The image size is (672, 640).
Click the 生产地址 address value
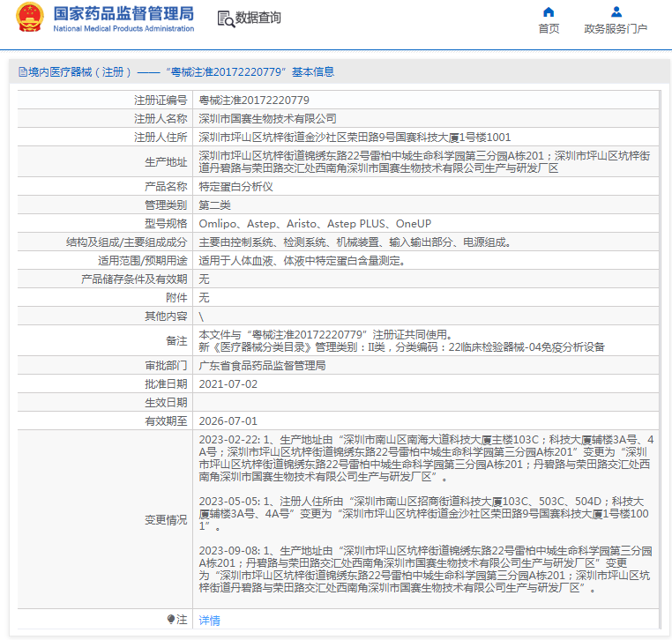[424, 162]
